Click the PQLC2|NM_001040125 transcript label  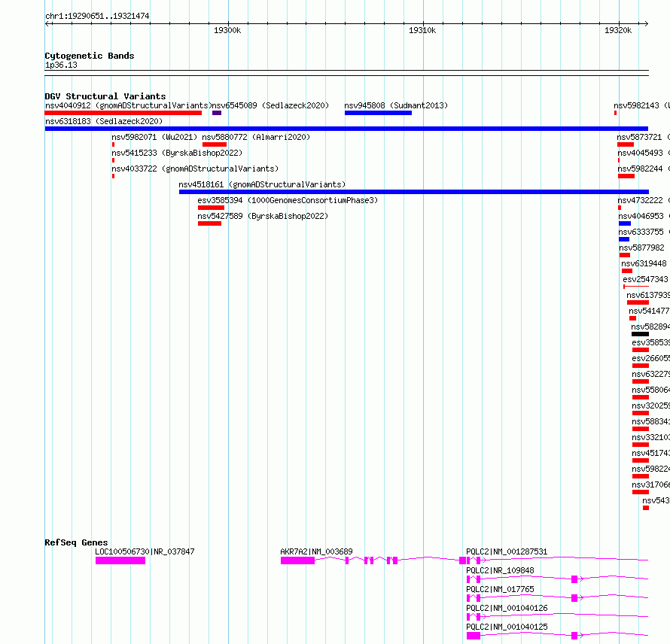click(507, 627)
